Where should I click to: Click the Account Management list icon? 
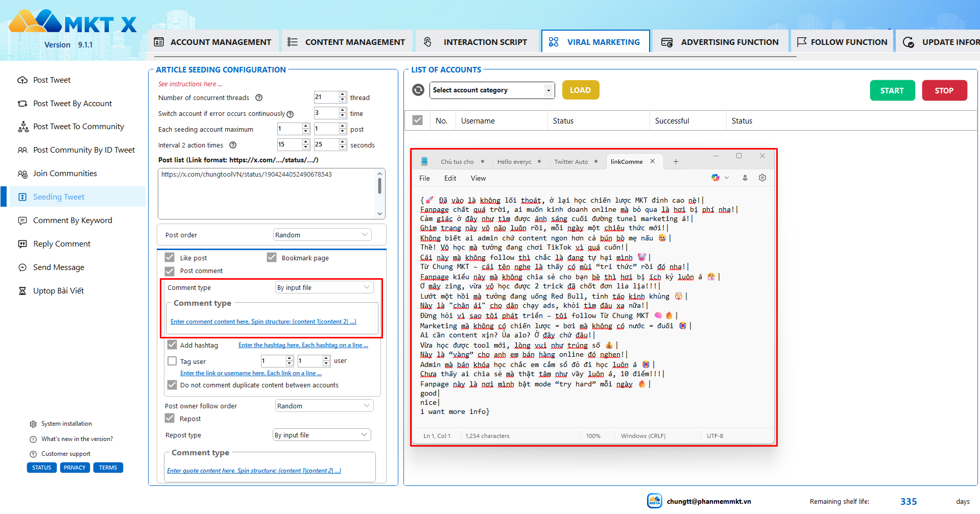tap(159, 42)
